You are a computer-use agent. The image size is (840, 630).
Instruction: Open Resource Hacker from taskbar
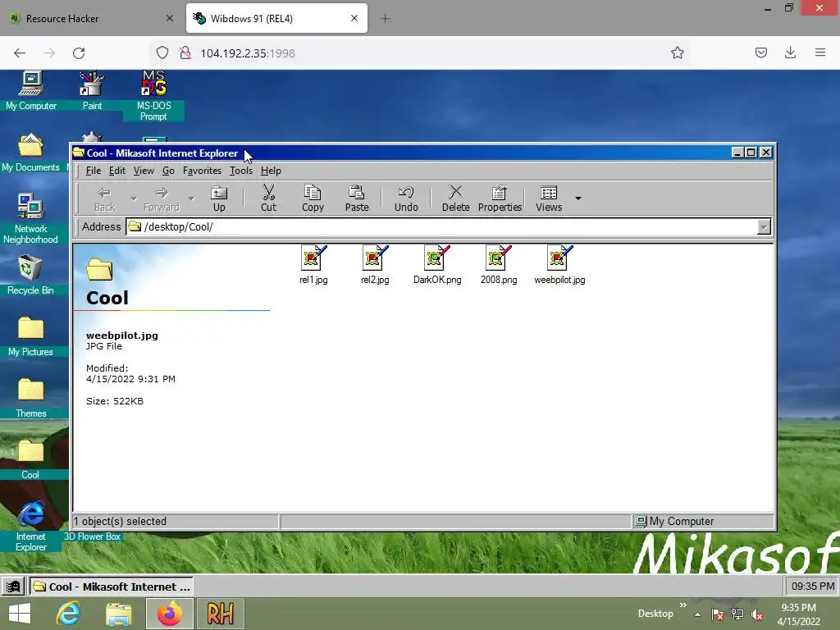tap(220, 614)
